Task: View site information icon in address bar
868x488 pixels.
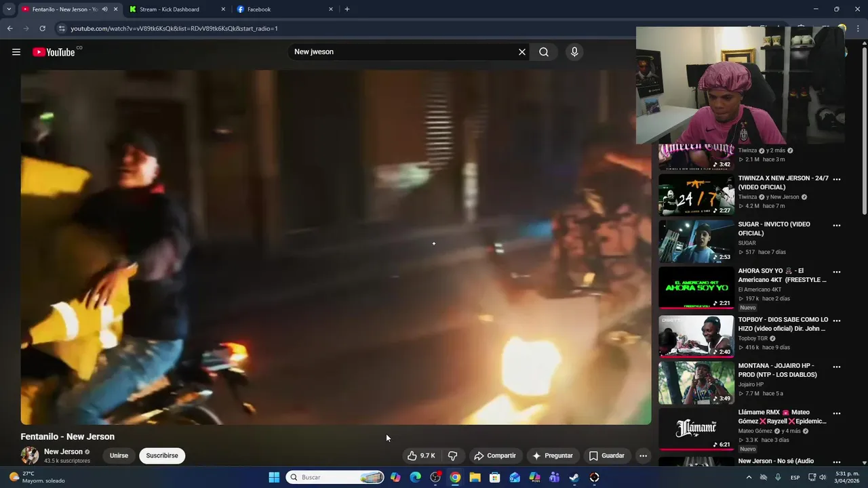Action: coord(62,28)
